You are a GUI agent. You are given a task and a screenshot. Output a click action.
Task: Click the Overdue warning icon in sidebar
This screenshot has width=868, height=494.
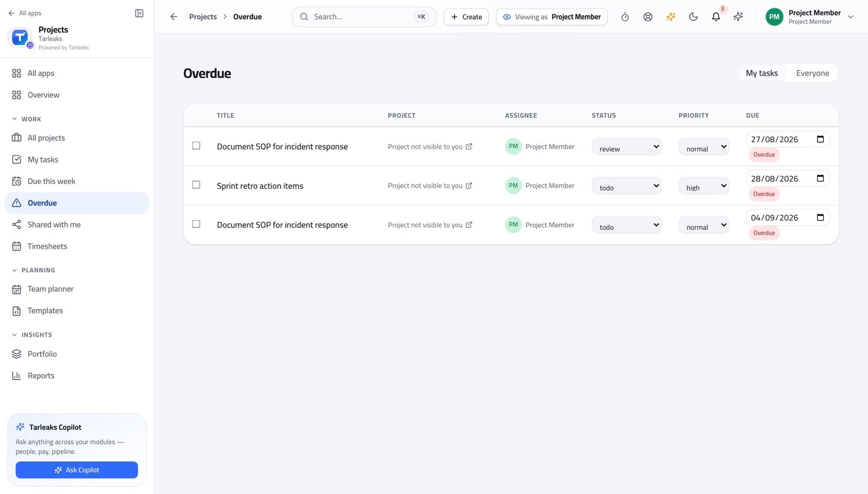pos(17,203)
